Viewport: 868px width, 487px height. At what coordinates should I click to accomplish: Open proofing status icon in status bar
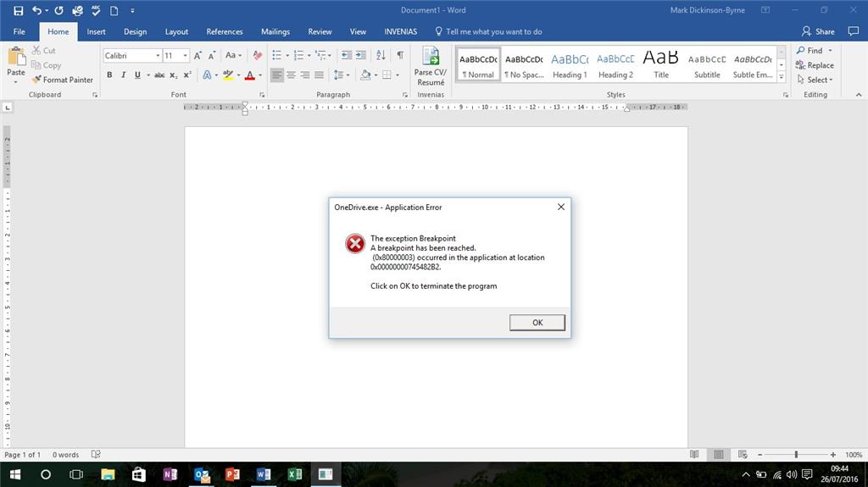96,454
